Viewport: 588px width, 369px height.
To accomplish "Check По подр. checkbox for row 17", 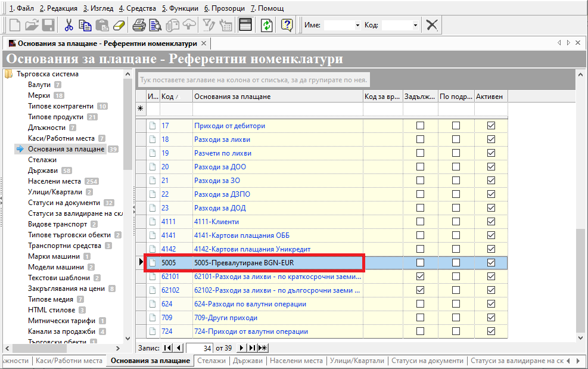I will tap(456, 126).
